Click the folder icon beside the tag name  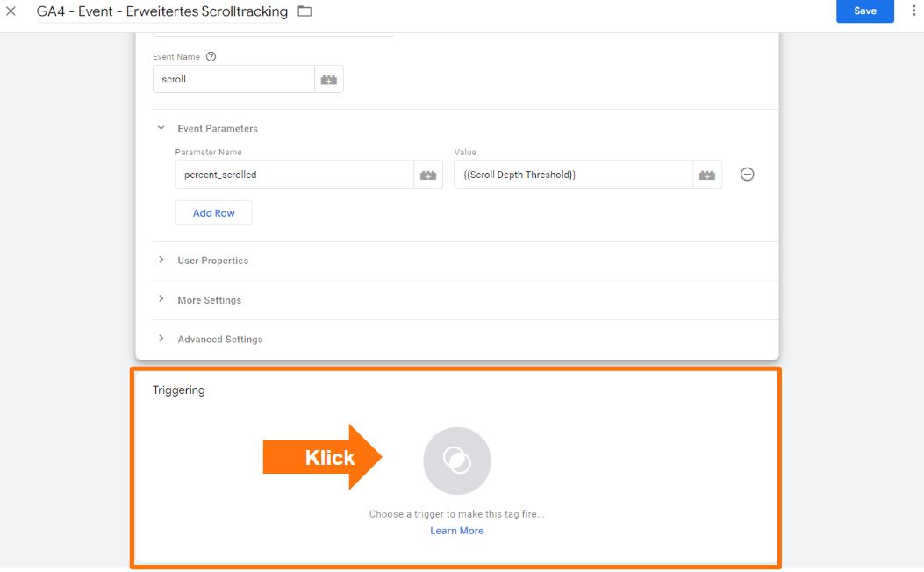click(304, 11)
